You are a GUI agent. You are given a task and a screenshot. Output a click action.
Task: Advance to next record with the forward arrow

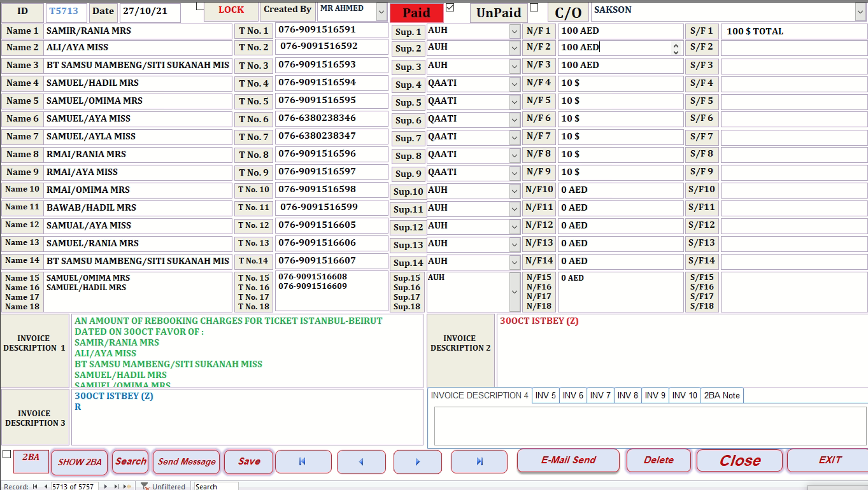(x=417, y=461)
